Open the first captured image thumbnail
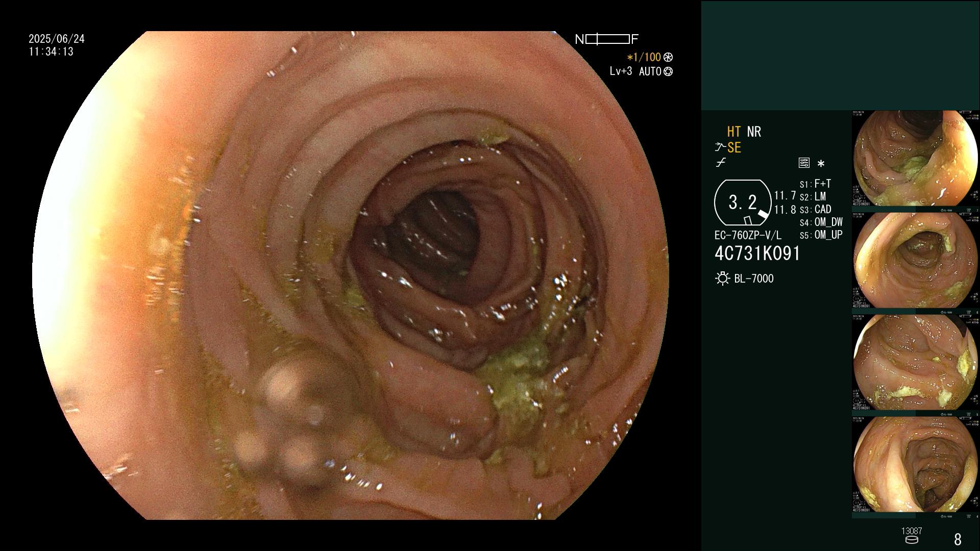The width and height of the screenshot is (980, 551). click(x=916, y=158)
